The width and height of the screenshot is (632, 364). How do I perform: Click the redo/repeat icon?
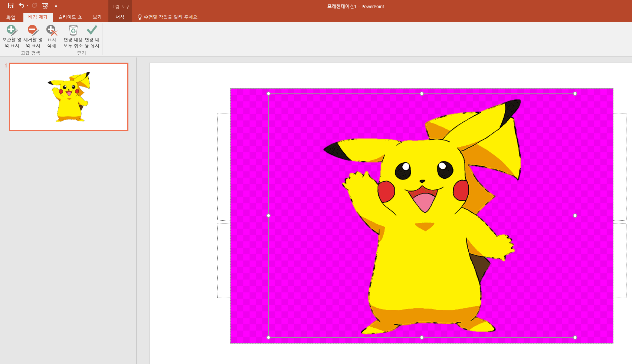[35, 6]
